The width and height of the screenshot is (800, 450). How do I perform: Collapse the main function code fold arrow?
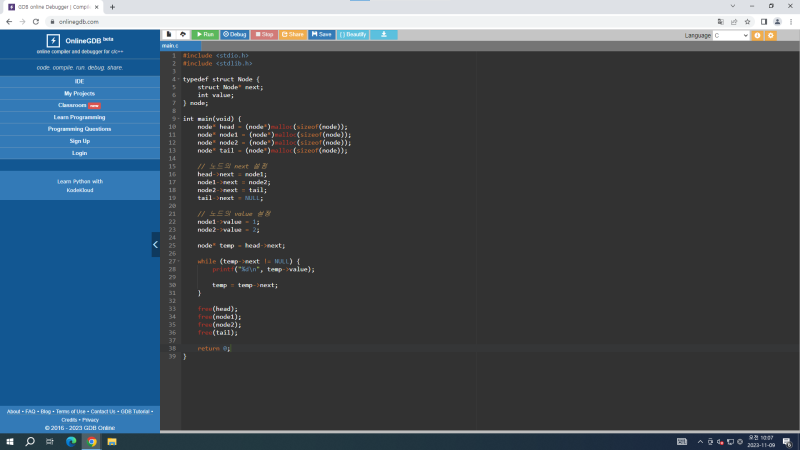point(178,118)
